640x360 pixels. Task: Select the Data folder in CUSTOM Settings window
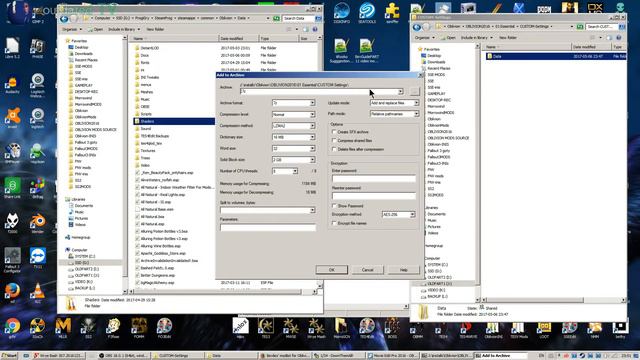coord(555,56)
